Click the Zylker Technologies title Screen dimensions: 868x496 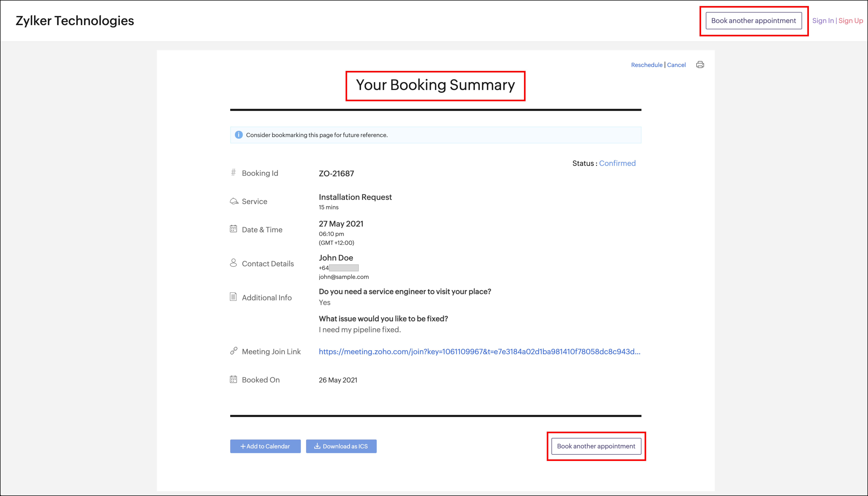pos(75,21)
